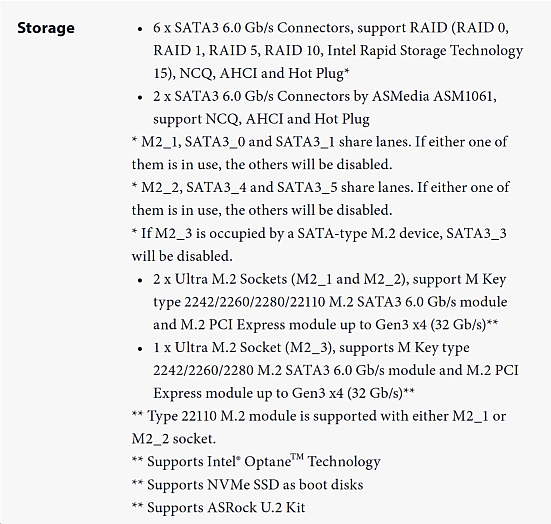The height and width of the screenshot is (524, 551).
Task: Click '1 x Ultra M.2 Socket (M2_3)' text
Action: [x=242, y=348]
